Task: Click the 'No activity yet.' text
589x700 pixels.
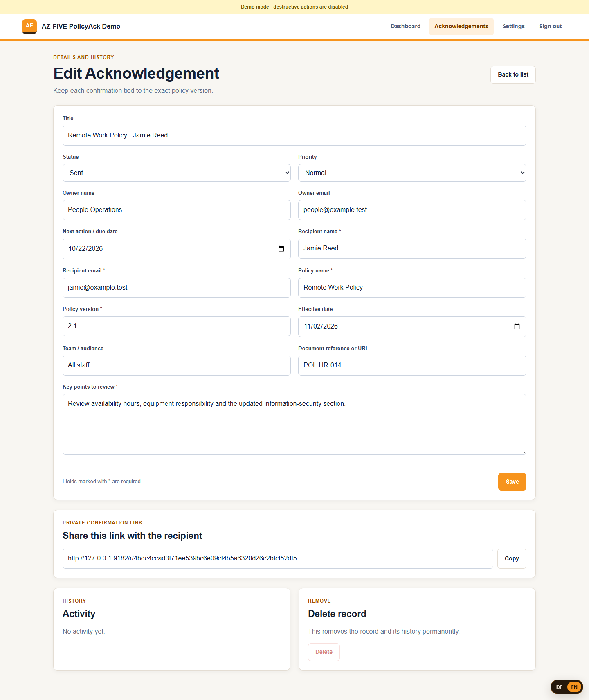Action: [84, 631]
